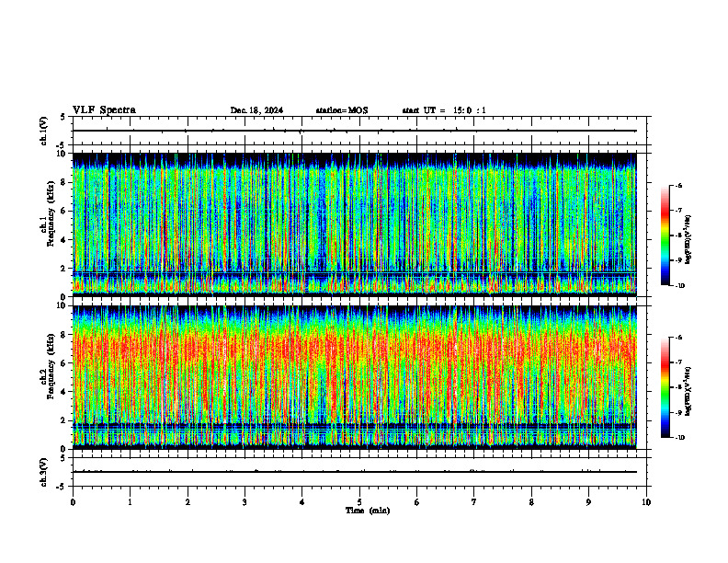
Task: Select the "start UT = 15:0 :1" label
Action: pyautogui.click(x=444, y=110)
